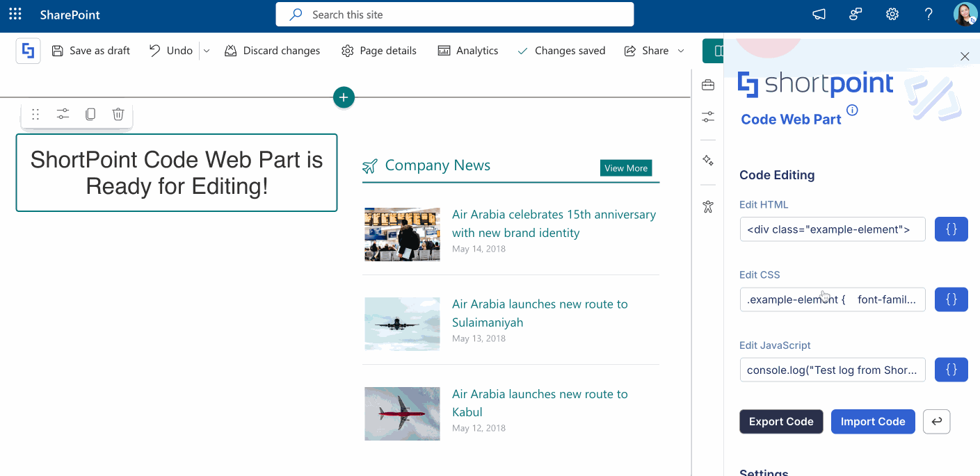
Task: Click the Edit CSS input field
Action: click(833, 299)
